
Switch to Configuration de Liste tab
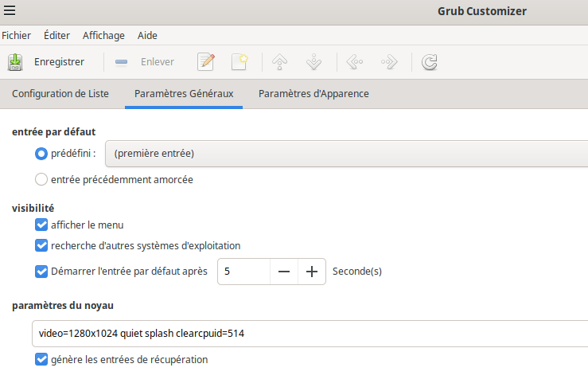tap(60, 93)
